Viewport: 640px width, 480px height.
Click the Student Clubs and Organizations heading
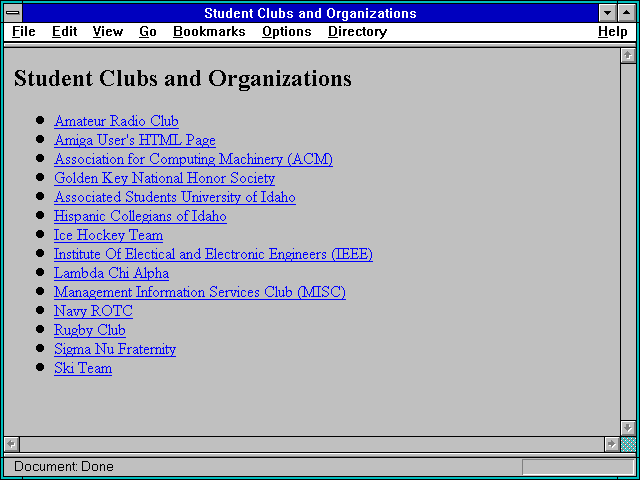[182, 78]
